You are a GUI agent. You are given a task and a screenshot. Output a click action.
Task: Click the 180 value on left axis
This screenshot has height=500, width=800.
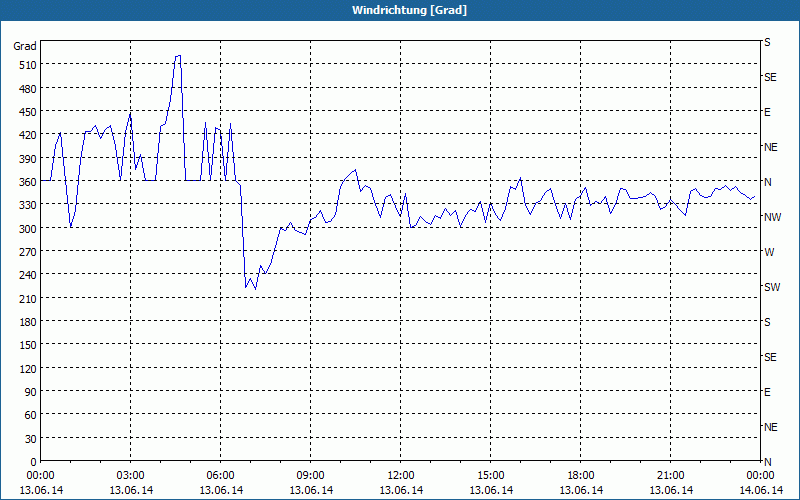[28, 321]
